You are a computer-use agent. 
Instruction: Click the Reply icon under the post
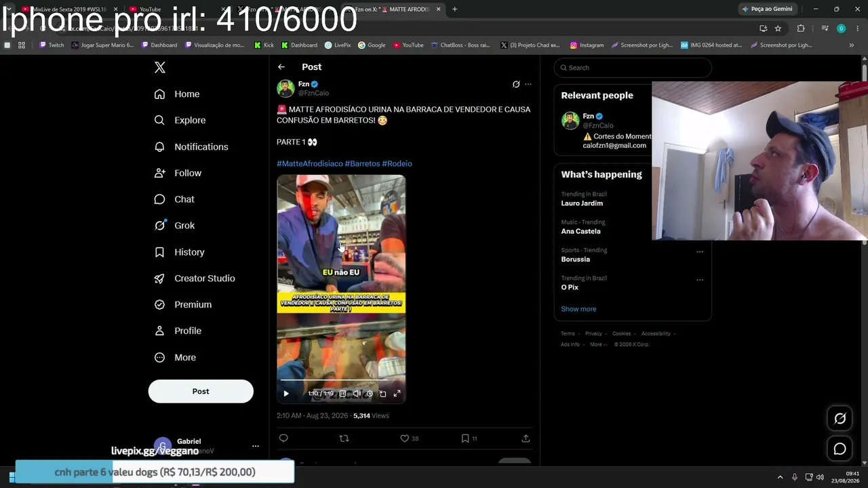coord(283,439)
